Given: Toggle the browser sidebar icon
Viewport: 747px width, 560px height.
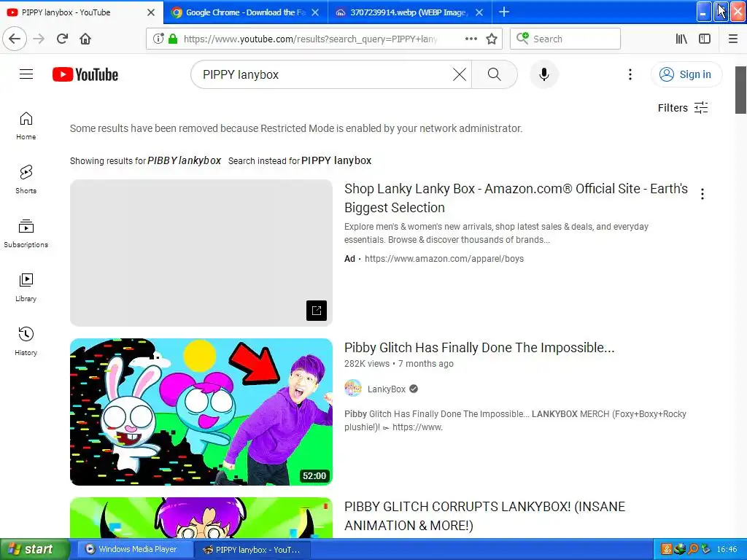Looking at the screenshot, I should (x=705, y=39).
